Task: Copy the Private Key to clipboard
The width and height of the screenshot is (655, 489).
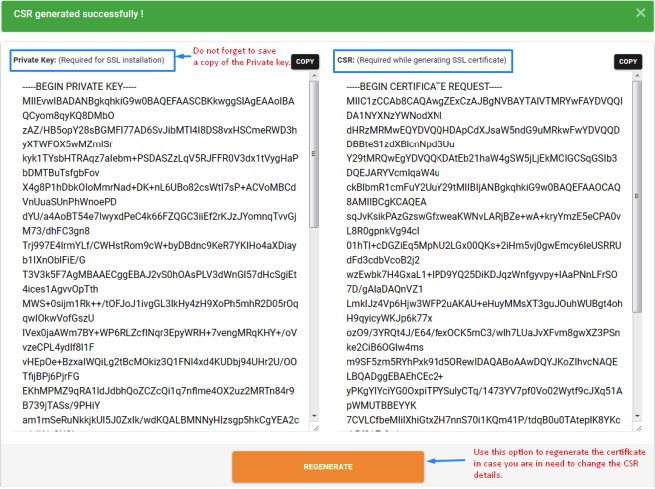Action: point(305,62)
